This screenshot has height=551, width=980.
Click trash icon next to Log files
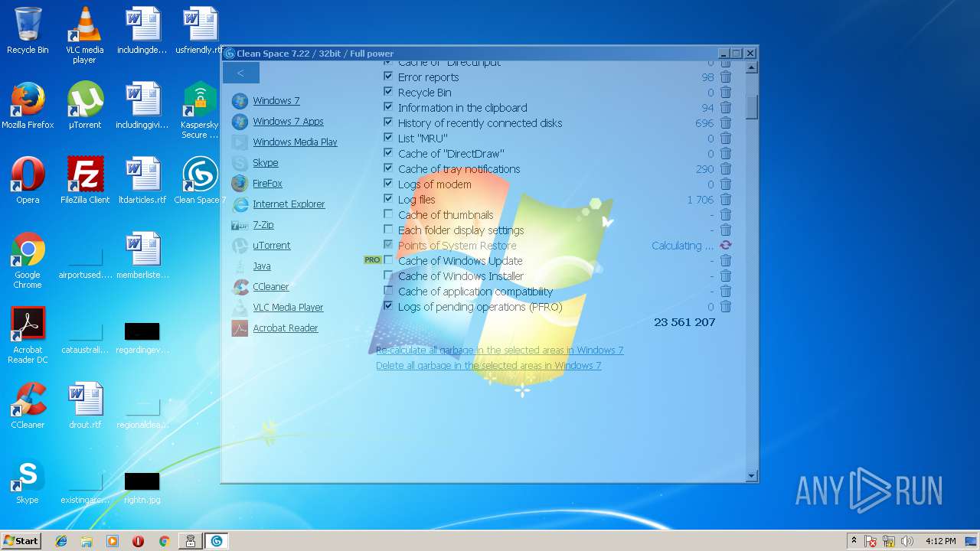point(726,200)
